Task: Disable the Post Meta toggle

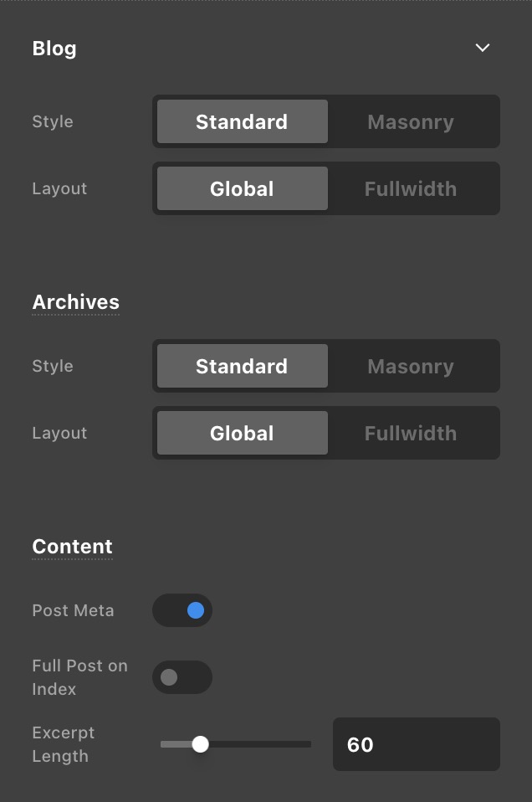Action: (182, 611)
